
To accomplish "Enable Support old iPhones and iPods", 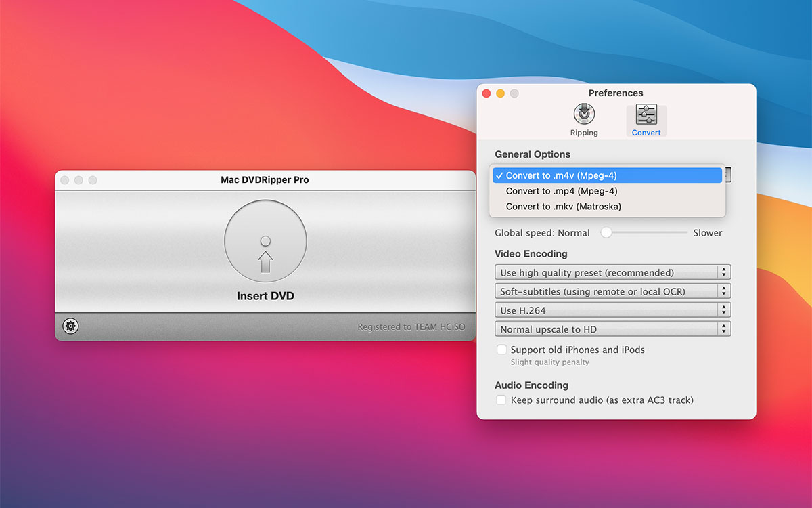I will [x=501, y=350].
